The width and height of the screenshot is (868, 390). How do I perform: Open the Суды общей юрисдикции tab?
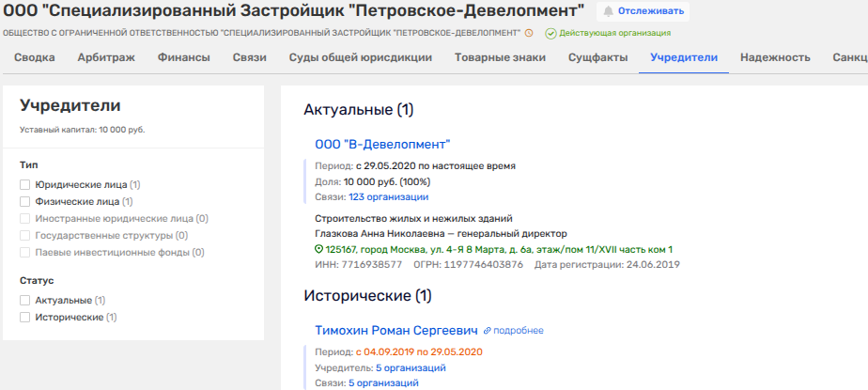point(360,57)
